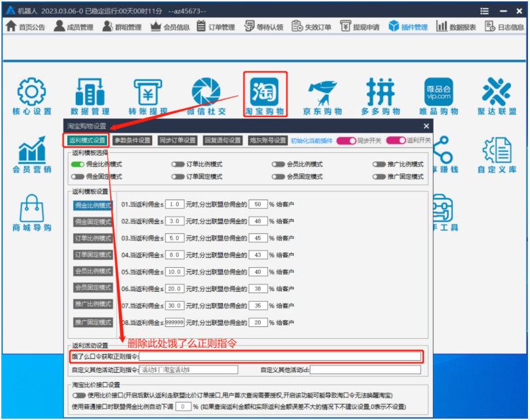The height and width of the screenshot is (420, 530).
Task: Open 核心设置 gear icon
Action: [31, 92]
